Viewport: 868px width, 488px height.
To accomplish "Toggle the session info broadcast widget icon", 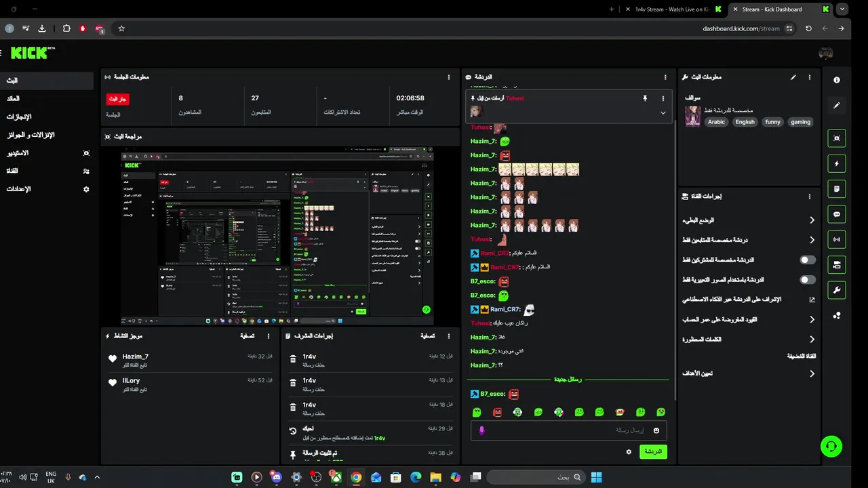I will click(x=837, y=239).
